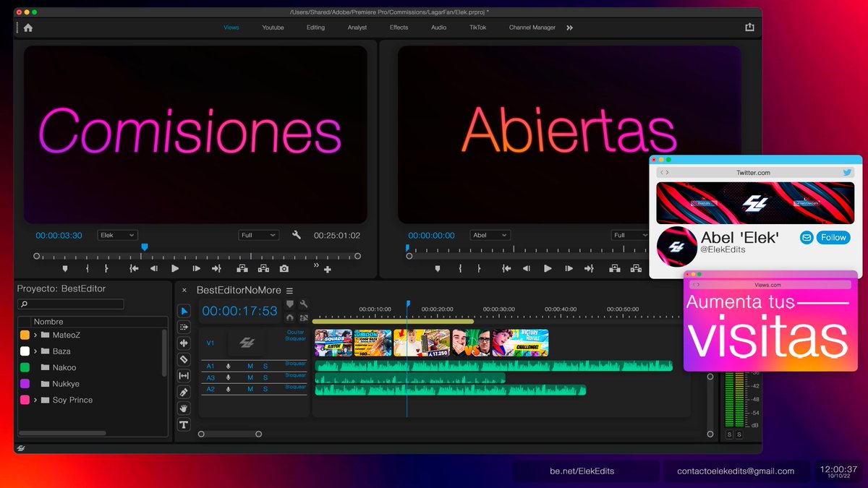
Task: Mark Out point in left monitor
Action: tap(107, 268)
